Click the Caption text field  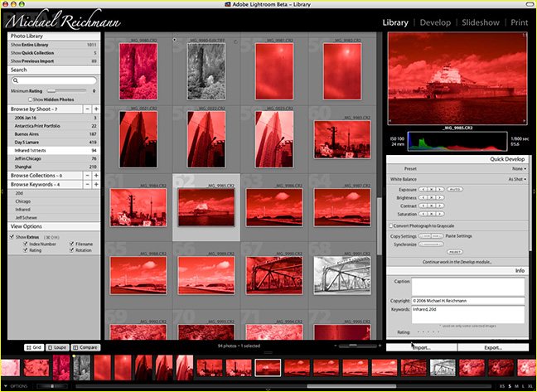pyautogui.click(x=468, y=287)
